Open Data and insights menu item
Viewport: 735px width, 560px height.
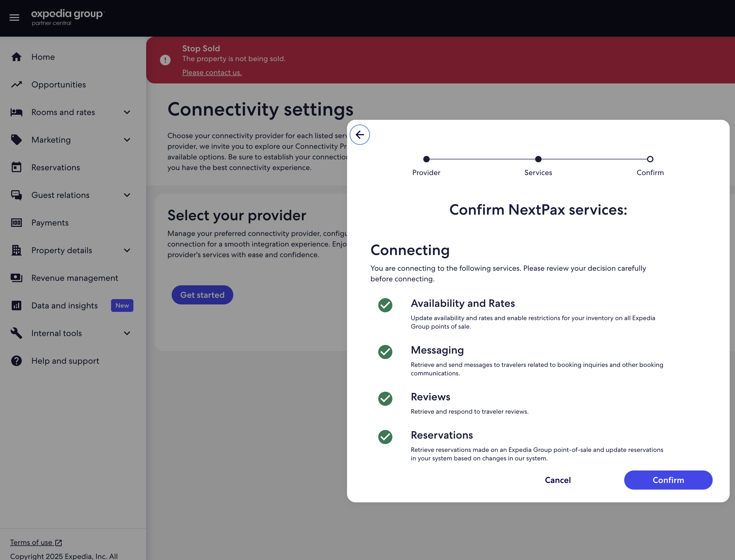[x=64, y=306]
